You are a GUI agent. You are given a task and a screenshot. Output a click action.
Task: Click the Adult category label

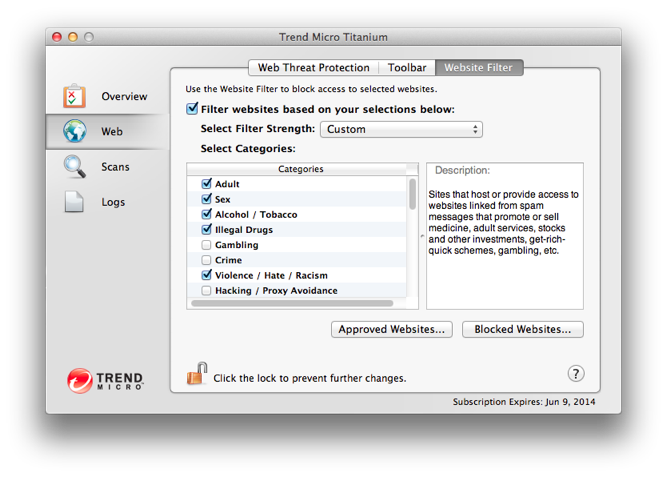(x=227, y=184)
